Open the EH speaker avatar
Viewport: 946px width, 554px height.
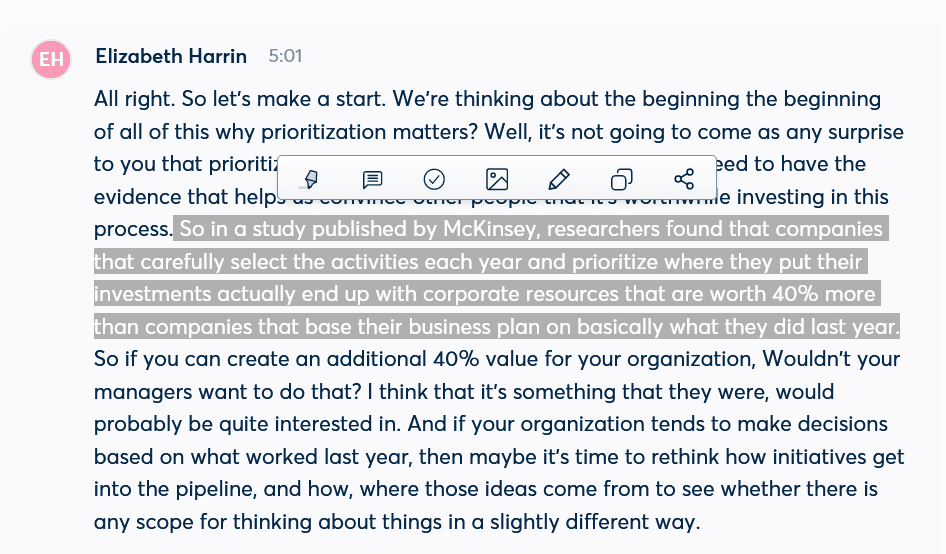click(51, 59)
